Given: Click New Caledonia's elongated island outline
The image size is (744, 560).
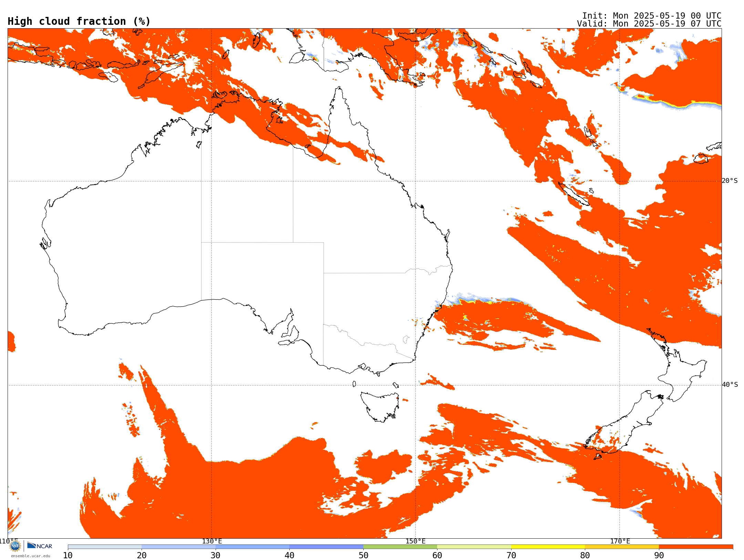Looking at the screenshot, I should [x=573, y=194].
